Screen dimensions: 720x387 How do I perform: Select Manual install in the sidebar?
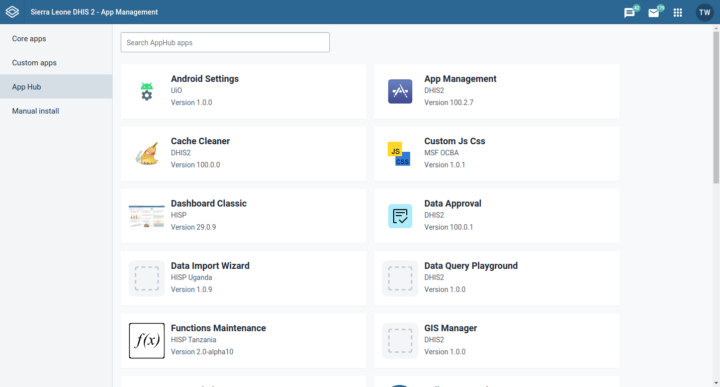coord(56,111)
